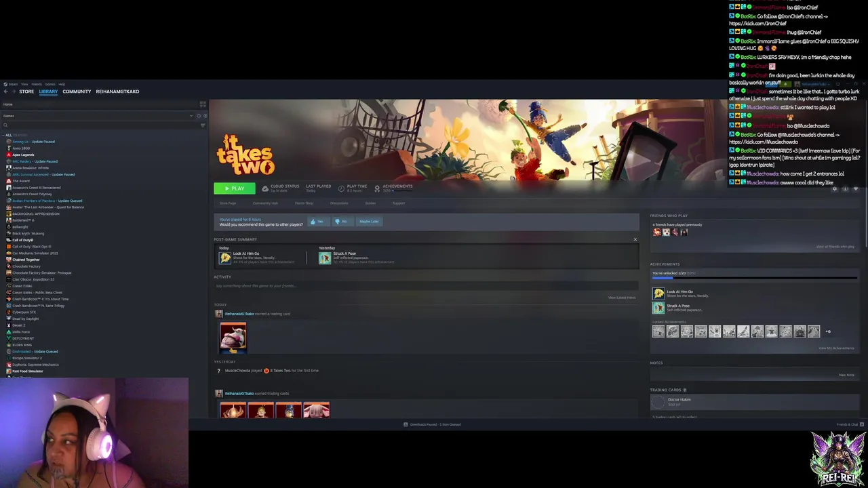Click the Play Time clock icon
Viewport: 868px width, 488px height.
pos(341,188)
